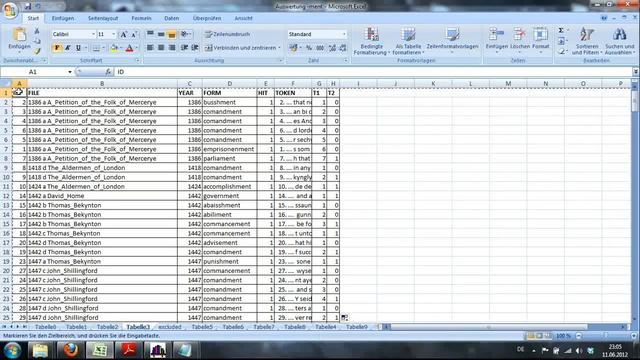The height and width of the screenshot is (360, 640).
Task: Click the large Einfügen paste icon
Action: 19,34
